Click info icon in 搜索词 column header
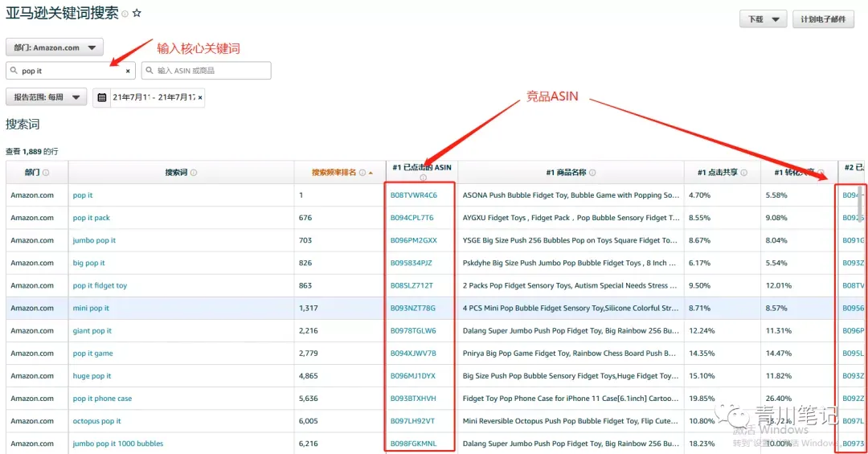This screenshot has width=868, height=454. (194, 173)
